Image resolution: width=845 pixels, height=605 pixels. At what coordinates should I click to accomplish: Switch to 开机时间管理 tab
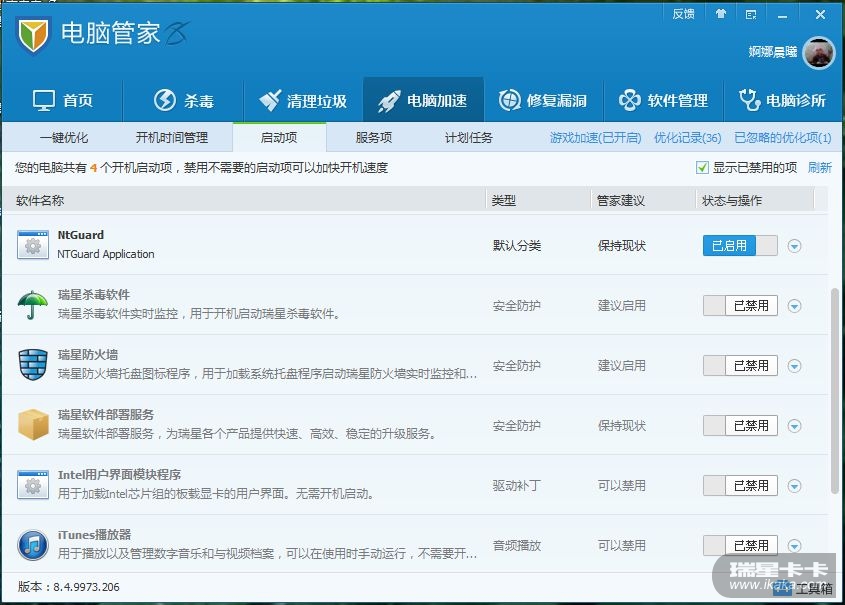171,137
